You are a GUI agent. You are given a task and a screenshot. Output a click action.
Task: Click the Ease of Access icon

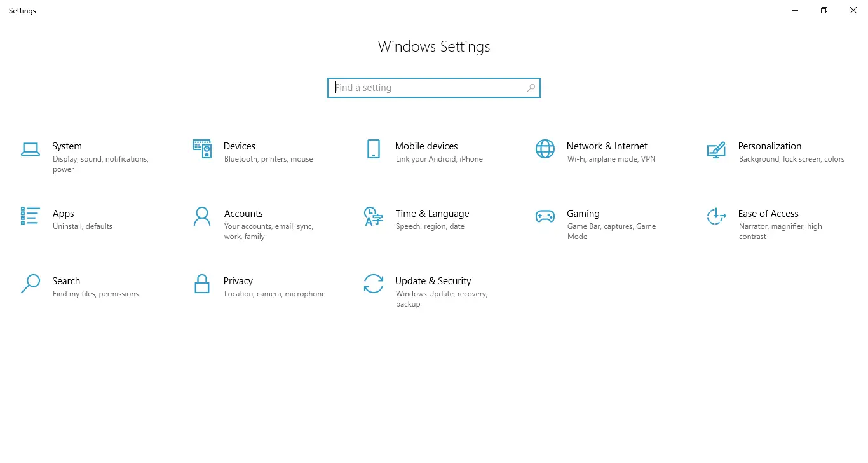(x=717, y=216)
